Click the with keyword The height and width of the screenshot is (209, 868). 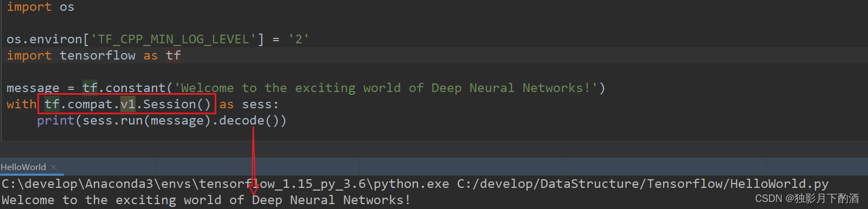click(21, 104)
